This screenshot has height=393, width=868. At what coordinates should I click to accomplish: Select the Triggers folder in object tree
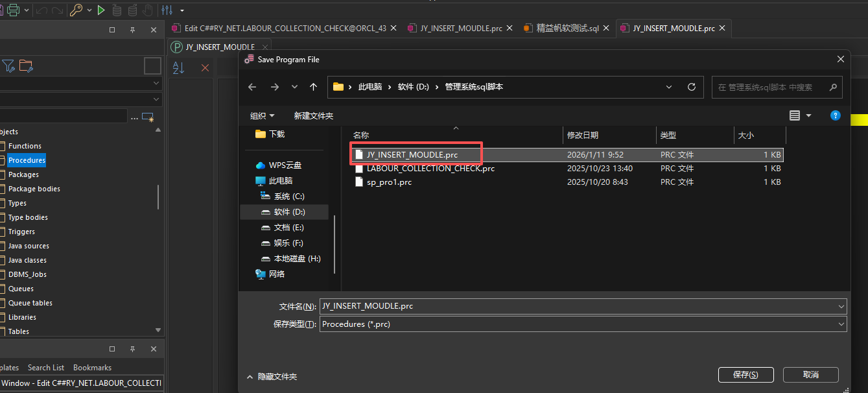click(21, 232)
